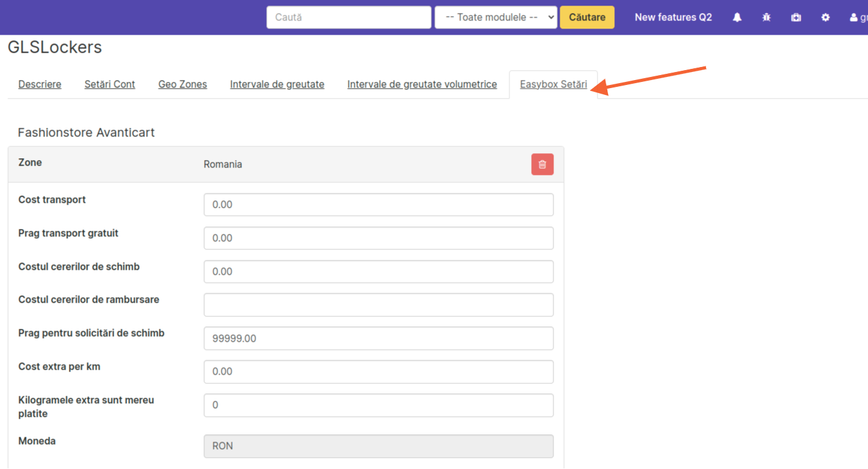Click the Romania zone value
868x469 pixels.
pos(223,164)
